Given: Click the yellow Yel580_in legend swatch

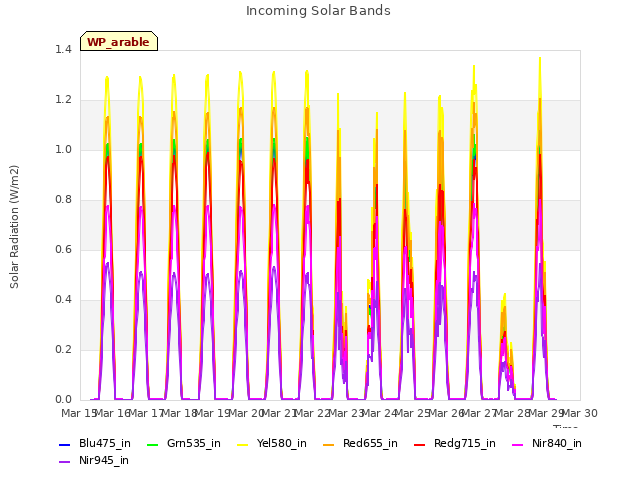Looking at the screenshot, I should coord(242,444).
